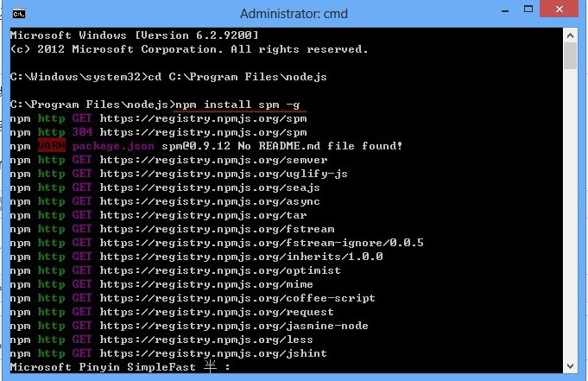Image resolution: width=588 pixels, height=381 pixels.
Task: Click the scrollbar down arrow
Action: [x=571, y=366]
